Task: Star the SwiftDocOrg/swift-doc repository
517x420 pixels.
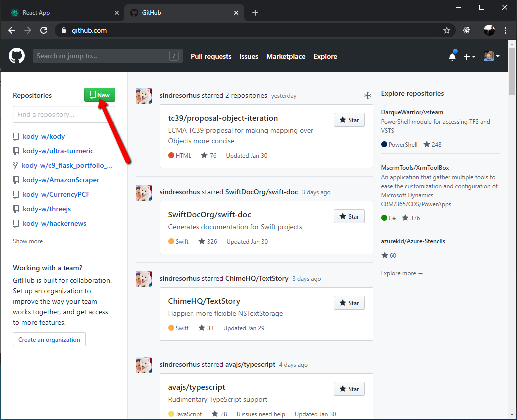Action: tap(349, 217)
